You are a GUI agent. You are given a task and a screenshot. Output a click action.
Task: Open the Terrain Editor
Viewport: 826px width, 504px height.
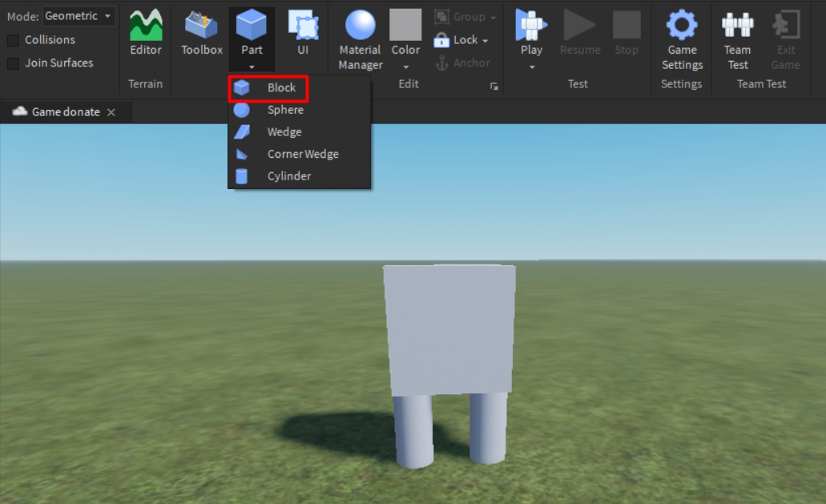point(146,33)
